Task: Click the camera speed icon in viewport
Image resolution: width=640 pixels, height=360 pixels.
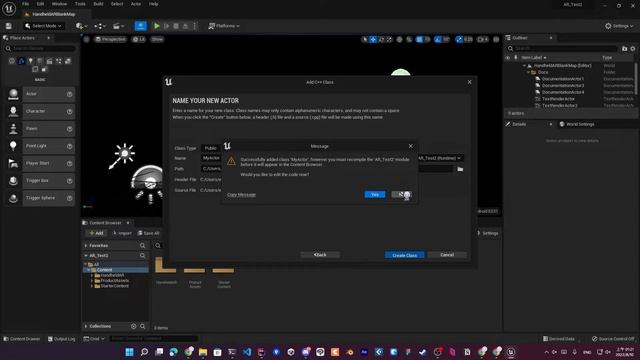Action: [x=482, y=40]
